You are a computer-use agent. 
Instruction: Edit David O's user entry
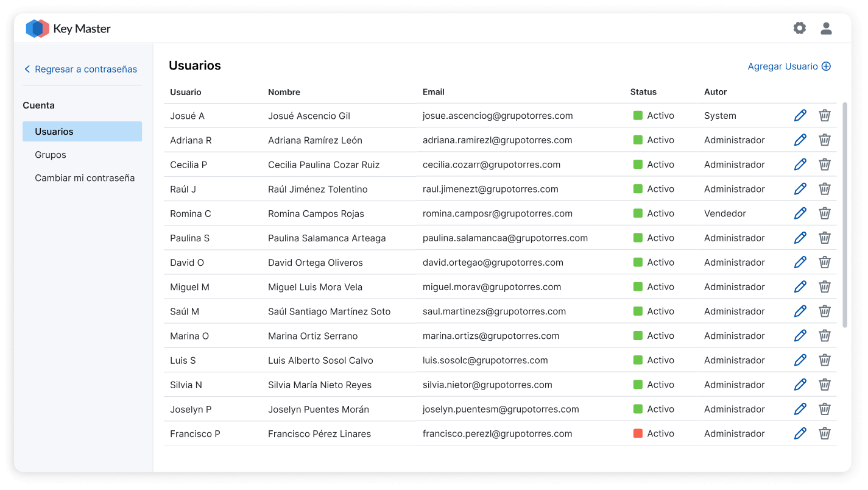[x=800, y=262]
